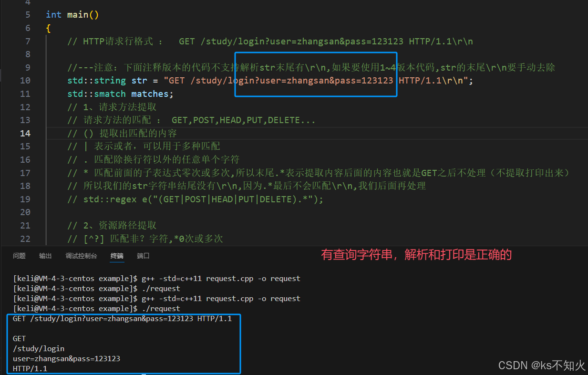Click the comment '// | 表示或者' line
Viewport: 588px width, 375px height.
click(x=144, y=146)
